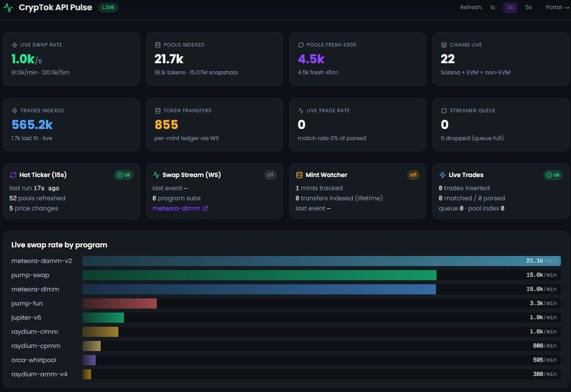Image resolution: width=571 pixels, height=392 pixels.
Task: Click the raydium-clmm rate bar
Action: click(x=101, y=332)
